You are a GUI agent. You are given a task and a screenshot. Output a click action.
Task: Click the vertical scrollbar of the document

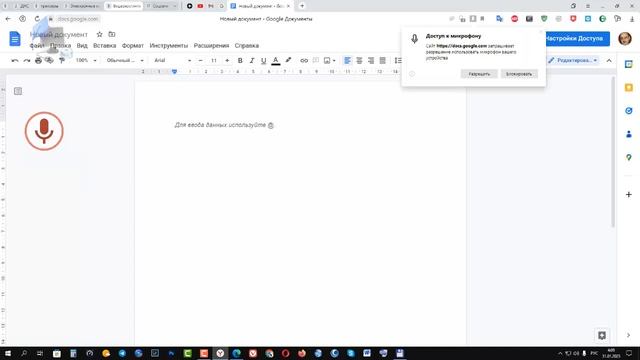(613, 152)
